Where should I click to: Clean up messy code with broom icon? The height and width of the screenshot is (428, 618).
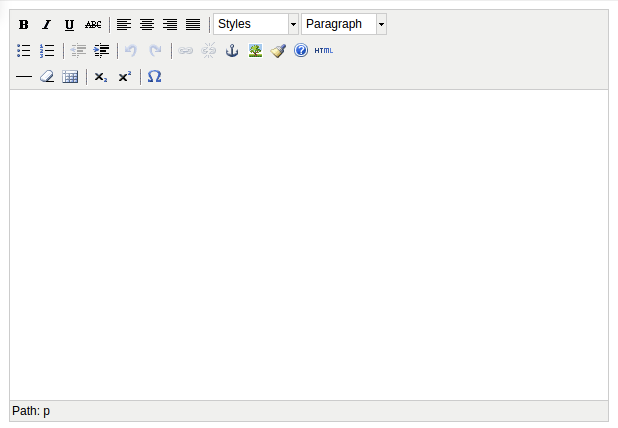[278, 50]
